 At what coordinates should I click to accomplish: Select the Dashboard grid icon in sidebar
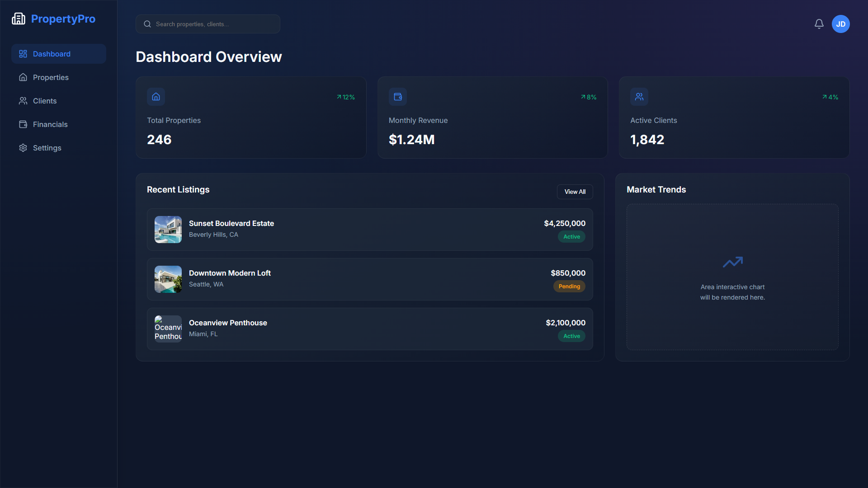(x=23, y=54)
